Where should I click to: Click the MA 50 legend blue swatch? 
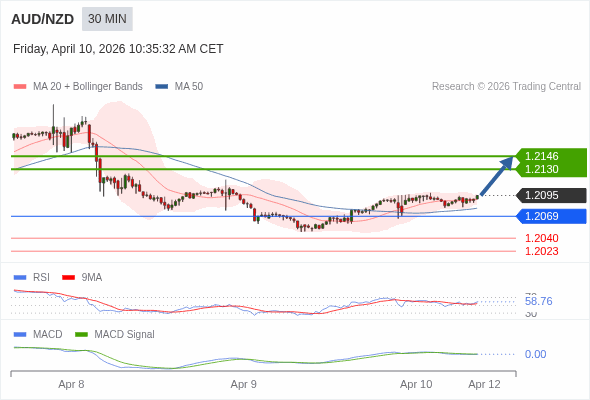(162, 87)
